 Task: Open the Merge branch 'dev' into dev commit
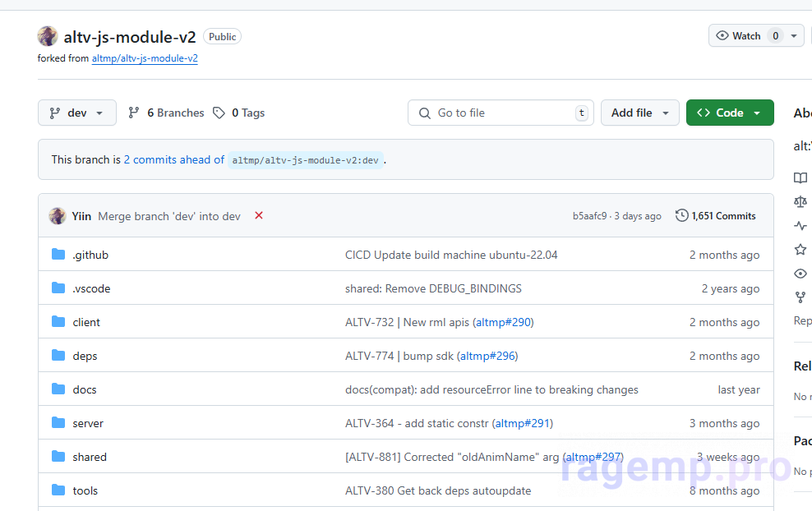click(169, 216)
